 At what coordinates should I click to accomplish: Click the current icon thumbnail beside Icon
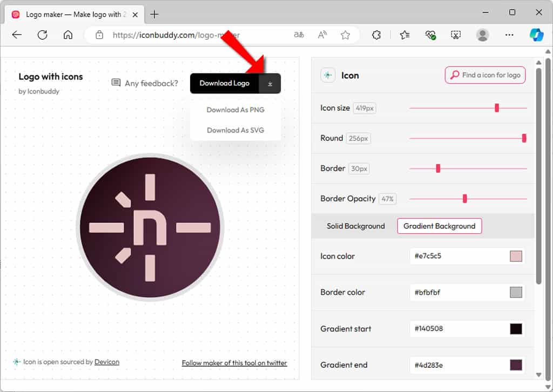pyautogui.click(x=328, y=75)
